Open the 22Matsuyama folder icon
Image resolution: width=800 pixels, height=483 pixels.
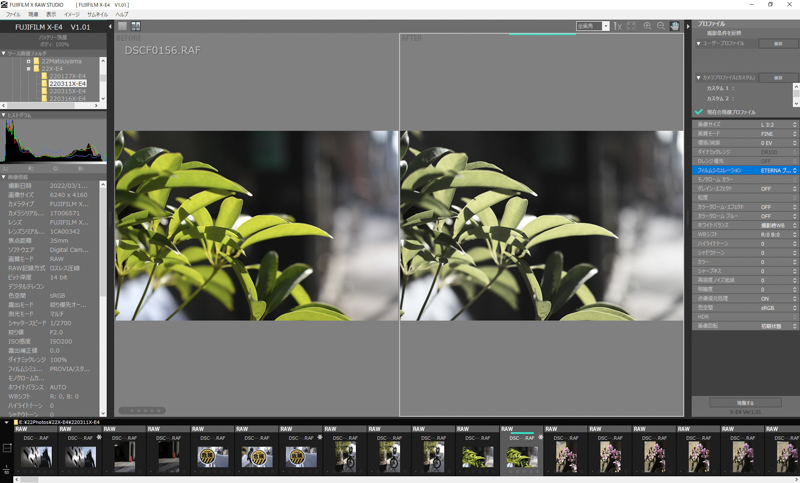[x=36, y=61]
